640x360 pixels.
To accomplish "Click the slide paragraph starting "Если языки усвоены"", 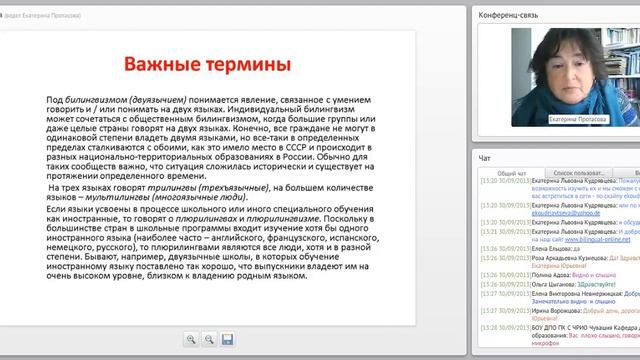I will point(212,242).
